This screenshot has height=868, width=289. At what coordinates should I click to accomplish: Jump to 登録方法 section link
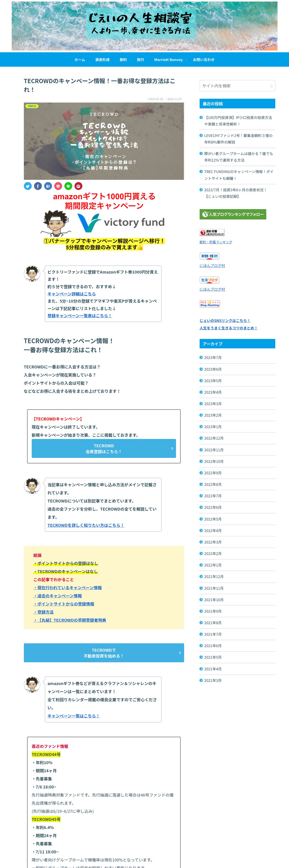43,612
